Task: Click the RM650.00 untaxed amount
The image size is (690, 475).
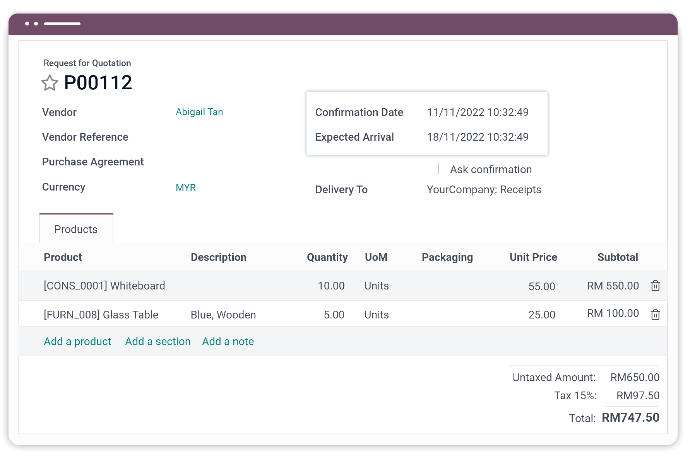Action: (x=635, y=377)
